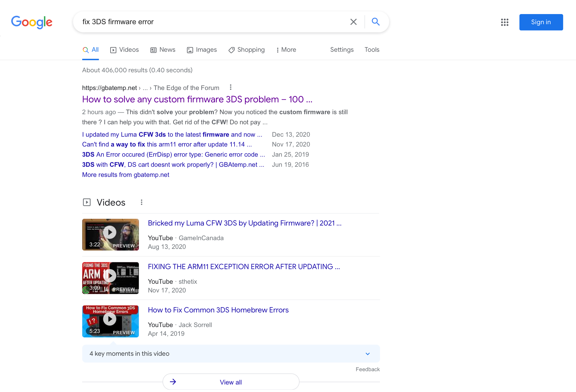Click the 'Dec 13, 2020' date text

[291, 134]
